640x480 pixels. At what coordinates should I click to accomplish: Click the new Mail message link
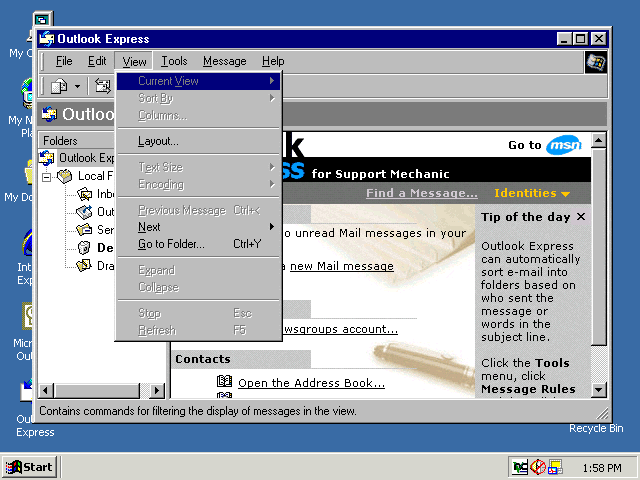click(x=342, y=266)
